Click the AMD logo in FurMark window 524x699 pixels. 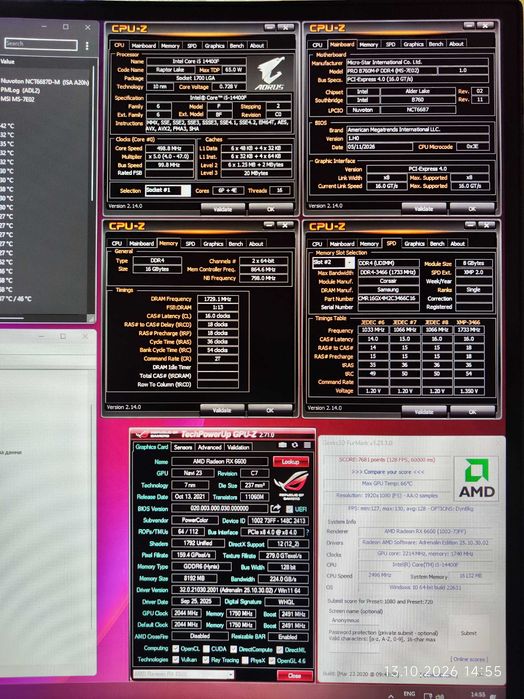point(476,478)
